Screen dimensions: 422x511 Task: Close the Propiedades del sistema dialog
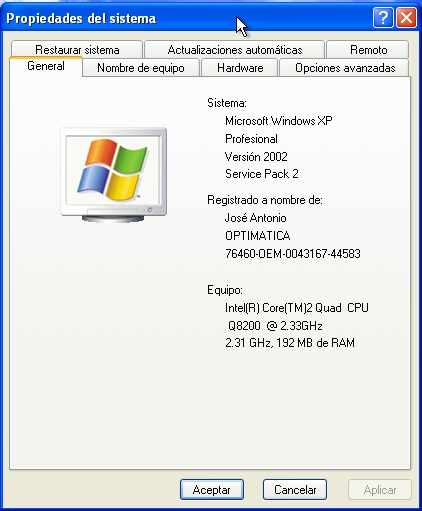[x=406, y=17]
